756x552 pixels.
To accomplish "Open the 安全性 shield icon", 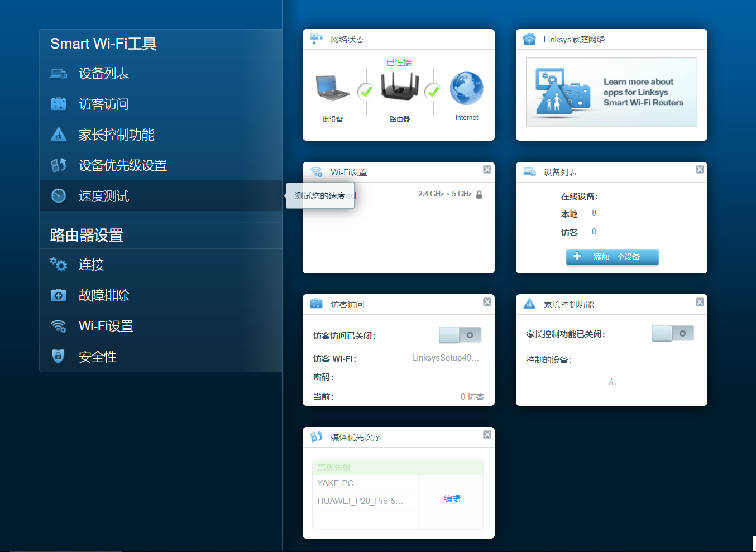I will [58, 356].
